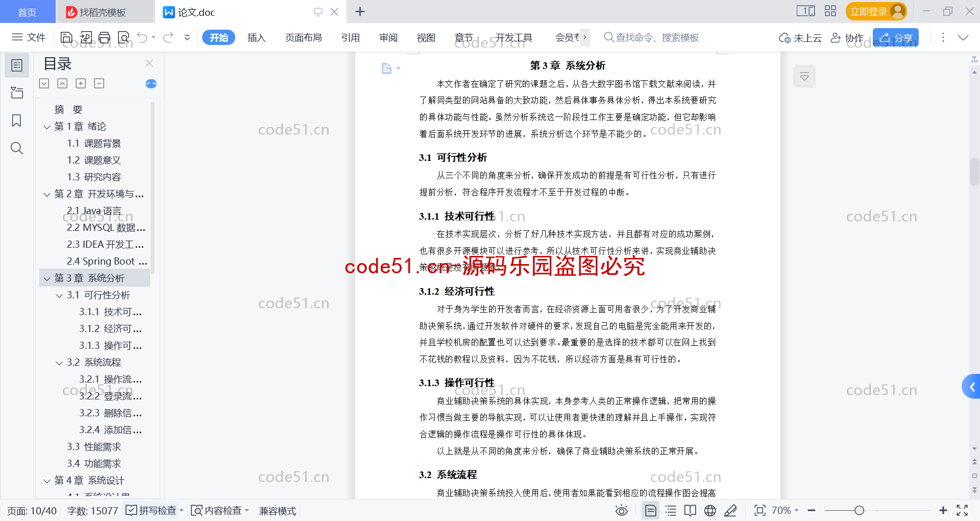Click zoom in plus button
Screen dimensions: 980x521
click(x=943, y=510)
